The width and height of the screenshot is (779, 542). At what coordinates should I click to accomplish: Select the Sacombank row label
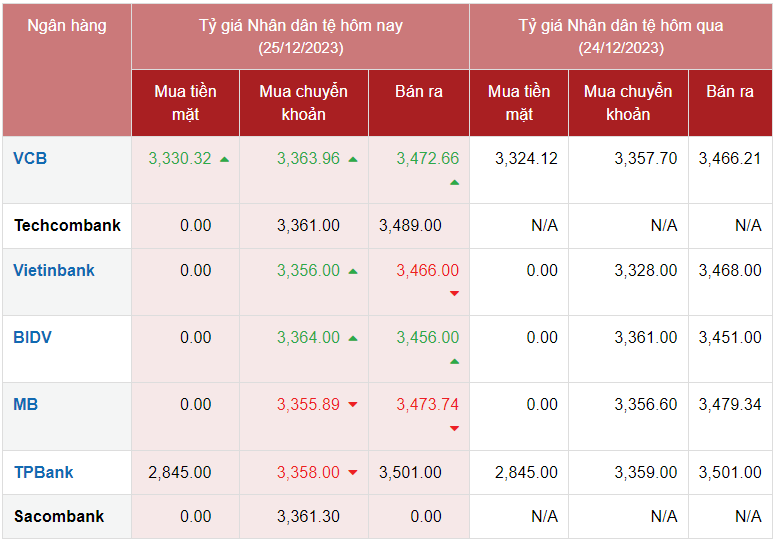59,516
